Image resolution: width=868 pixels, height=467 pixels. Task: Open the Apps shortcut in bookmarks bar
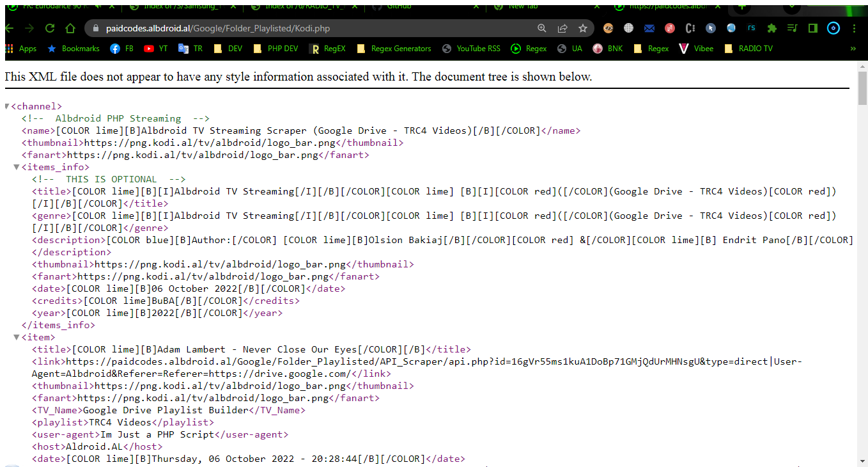point(20,49)
